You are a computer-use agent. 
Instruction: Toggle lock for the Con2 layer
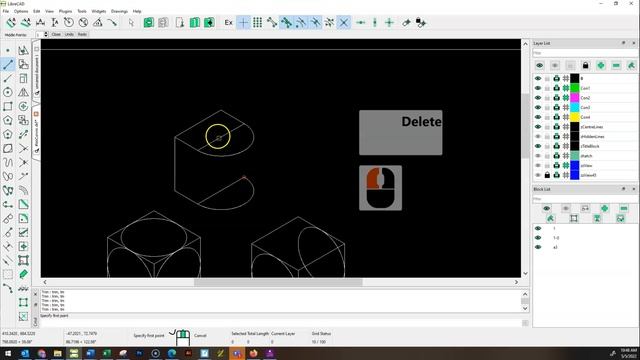click(x=547, y=98)
